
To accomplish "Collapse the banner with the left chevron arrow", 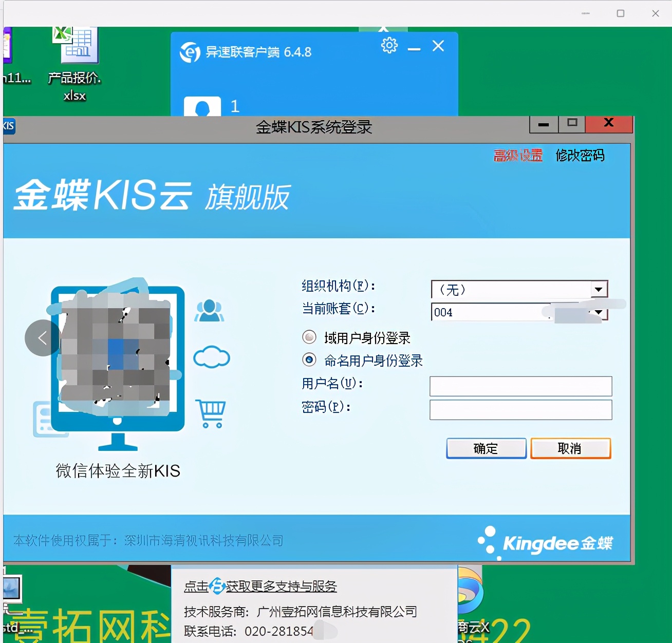I will (42, 338).
